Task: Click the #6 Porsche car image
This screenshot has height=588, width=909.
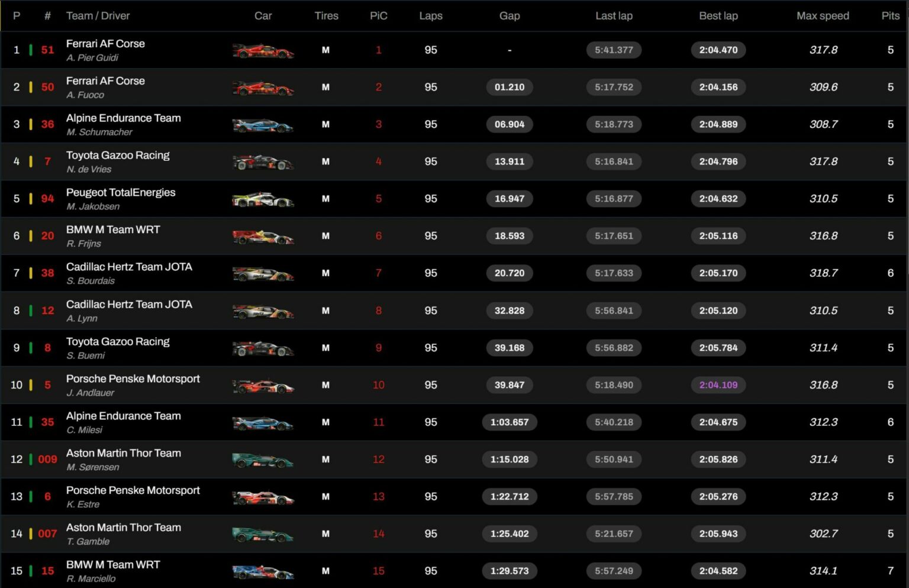Action: pyautogui.click(x=263, y=497)
